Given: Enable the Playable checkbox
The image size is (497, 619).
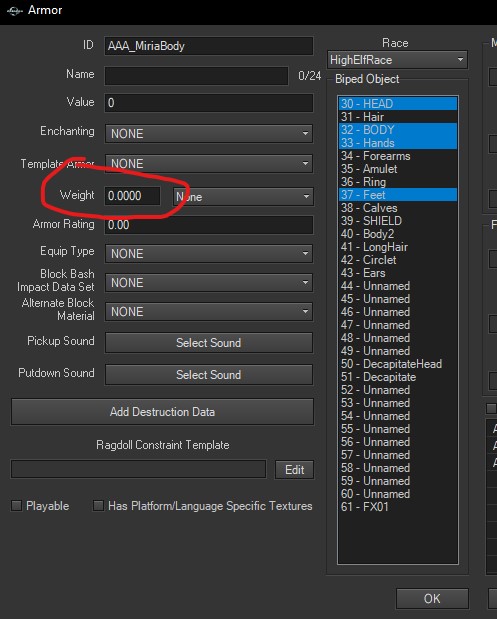Looking at the screenshot, I should pos(17,506).
